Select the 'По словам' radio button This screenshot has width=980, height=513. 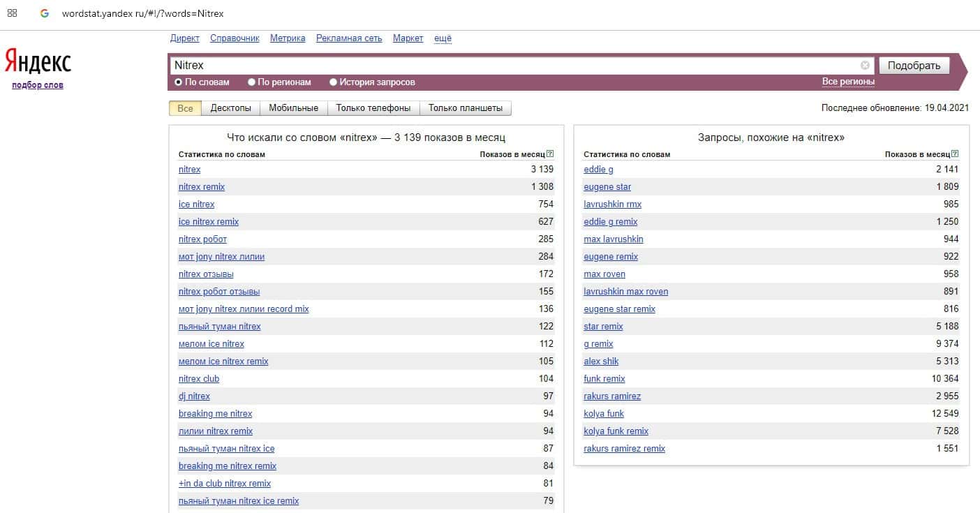click(x=179, y=82)
